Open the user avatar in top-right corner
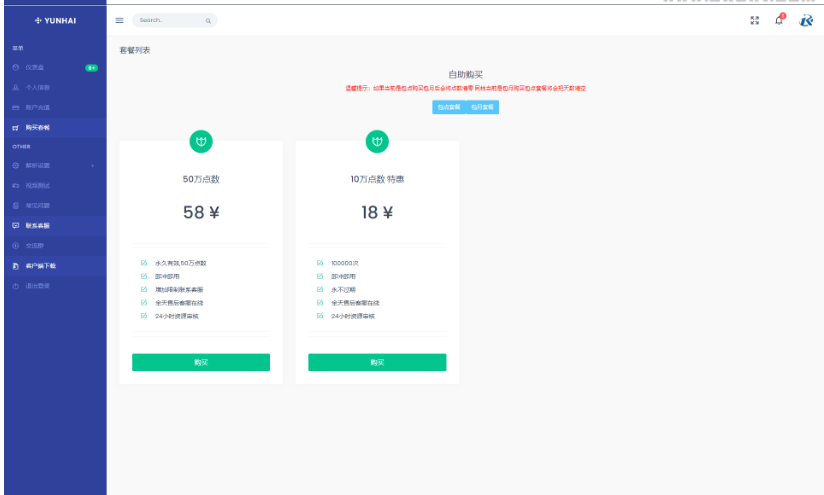Viewport: 824px width, 495px height. [x=805, y=20]
